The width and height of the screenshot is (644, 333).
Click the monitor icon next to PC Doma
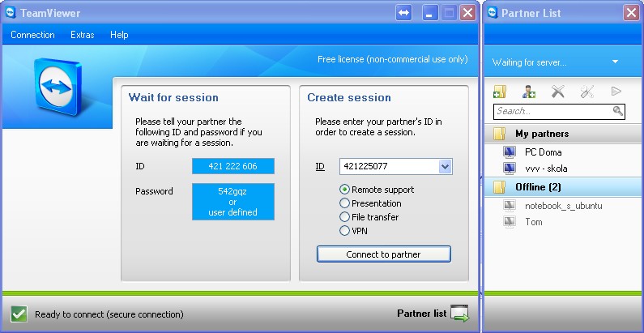[x=510, y=152]
